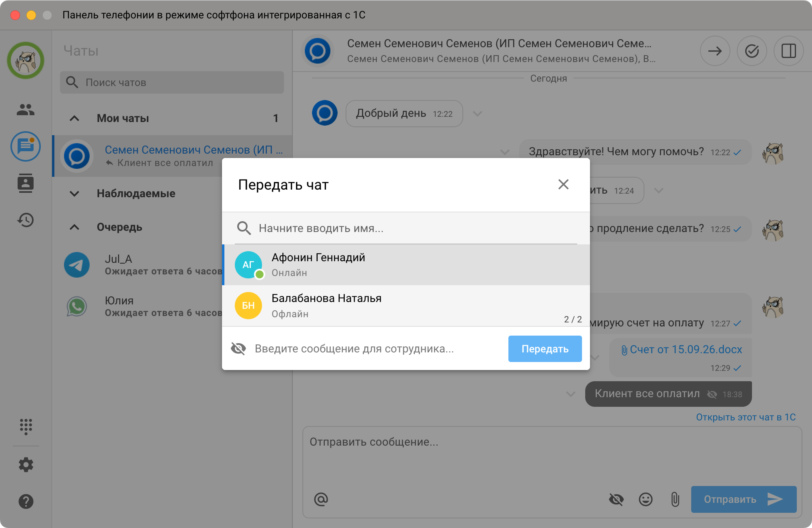Open the emoji picker icon

[x=646, y=499]
